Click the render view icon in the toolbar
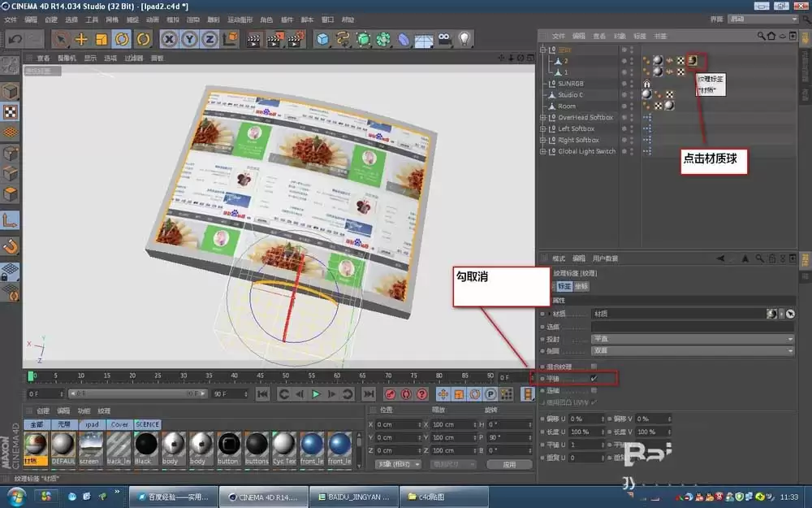The height and width of the screenshot is (508, 812). (x=253, y=39)
